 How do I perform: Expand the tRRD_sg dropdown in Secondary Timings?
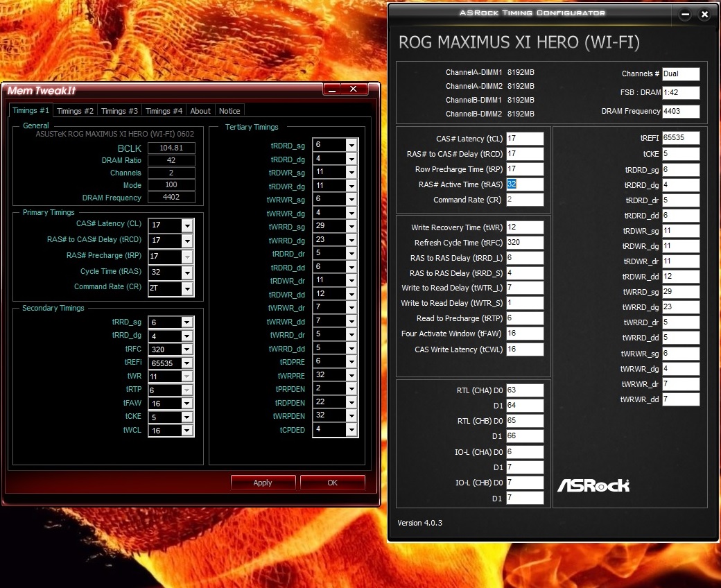(186, 322)
